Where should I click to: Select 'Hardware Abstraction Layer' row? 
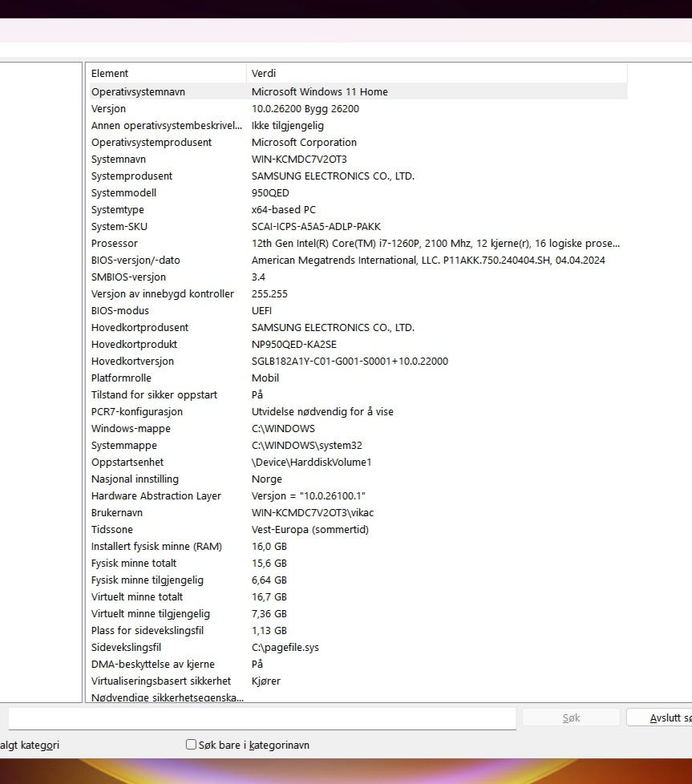tap(156, 495)
